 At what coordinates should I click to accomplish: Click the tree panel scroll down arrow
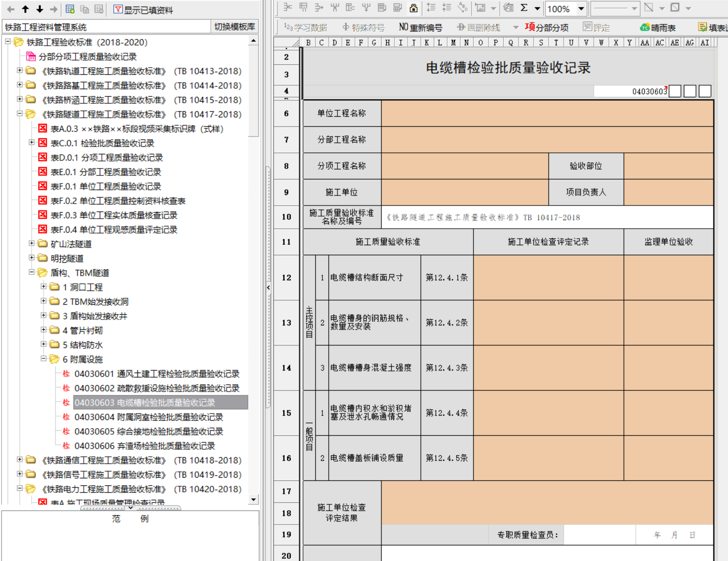(254, 499)
